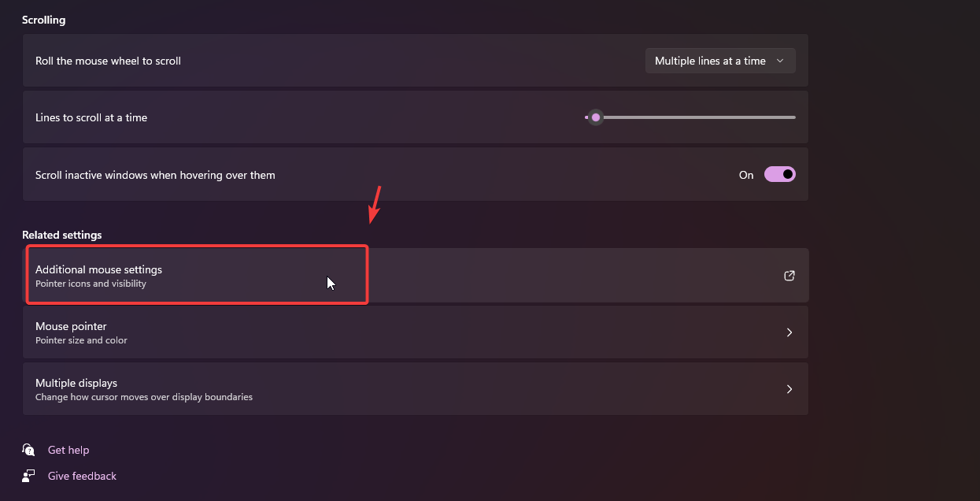Screen dimensions: 980x501
Task: Click the Get help headset icon
Action: [x=29, y=450]
